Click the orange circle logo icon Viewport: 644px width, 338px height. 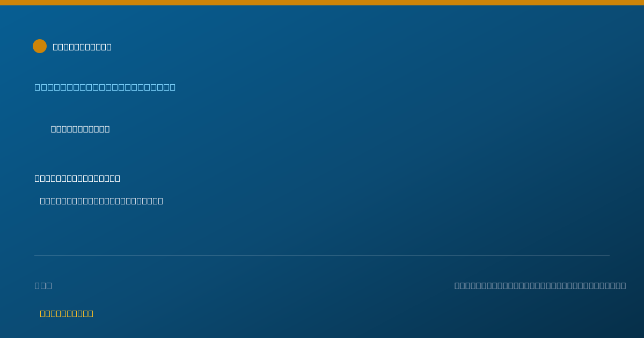[x=40, y=46]
